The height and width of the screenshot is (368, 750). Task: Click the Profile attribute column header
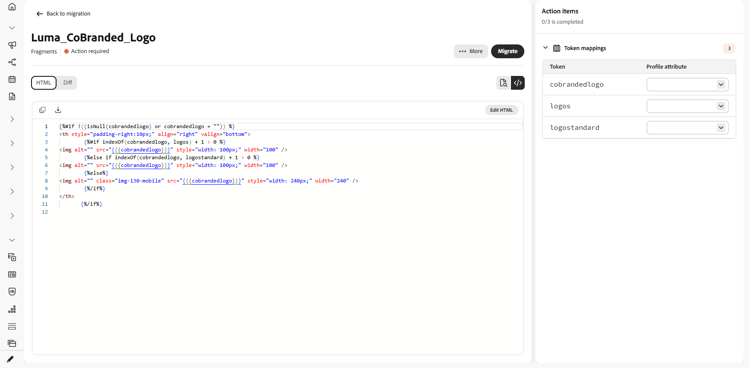(x=666, y=67)
